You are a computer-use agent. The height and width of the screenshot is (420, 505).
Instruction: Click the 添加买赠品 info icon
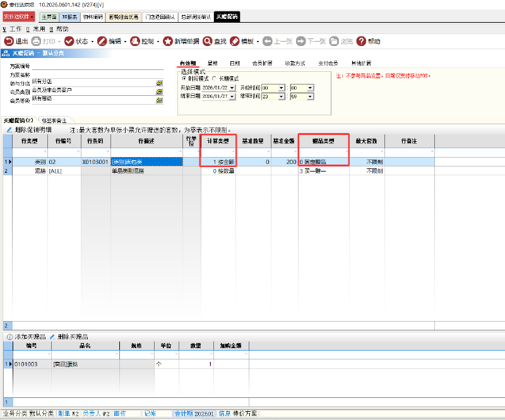point(9,337)
